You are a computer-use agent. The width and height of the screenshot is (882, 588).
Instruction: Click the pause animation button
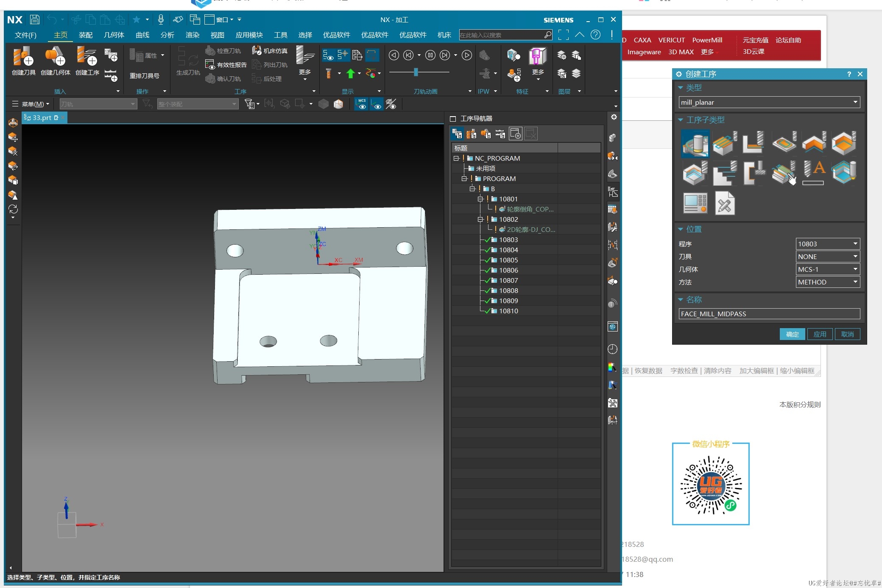430,55
